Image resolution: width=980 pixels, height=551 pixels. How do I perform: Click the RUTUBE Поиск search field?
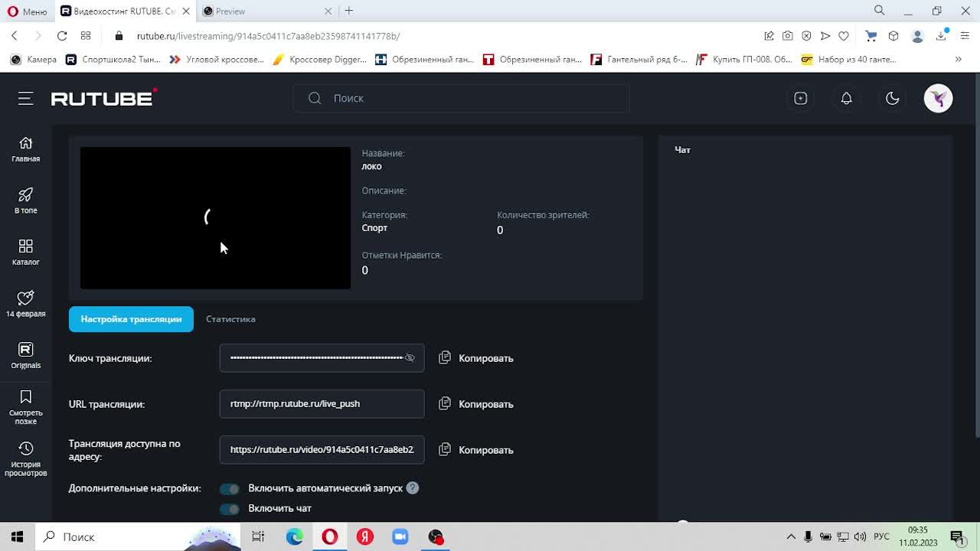[x=461, y=98]
